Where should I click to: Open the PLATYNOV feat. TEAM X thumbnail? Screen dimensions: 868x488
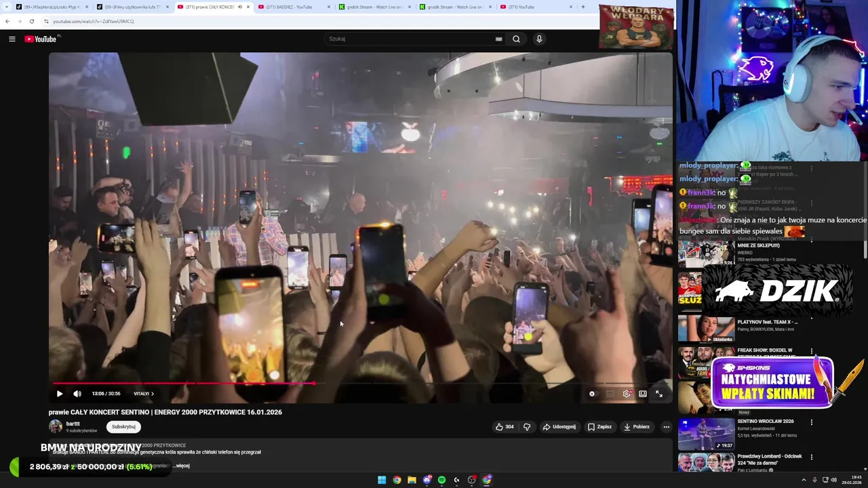706,328
